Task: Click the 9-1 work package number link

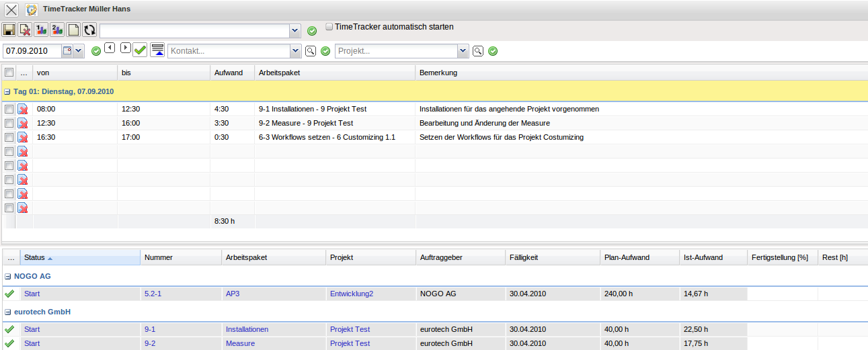Action: coord(149,329)
